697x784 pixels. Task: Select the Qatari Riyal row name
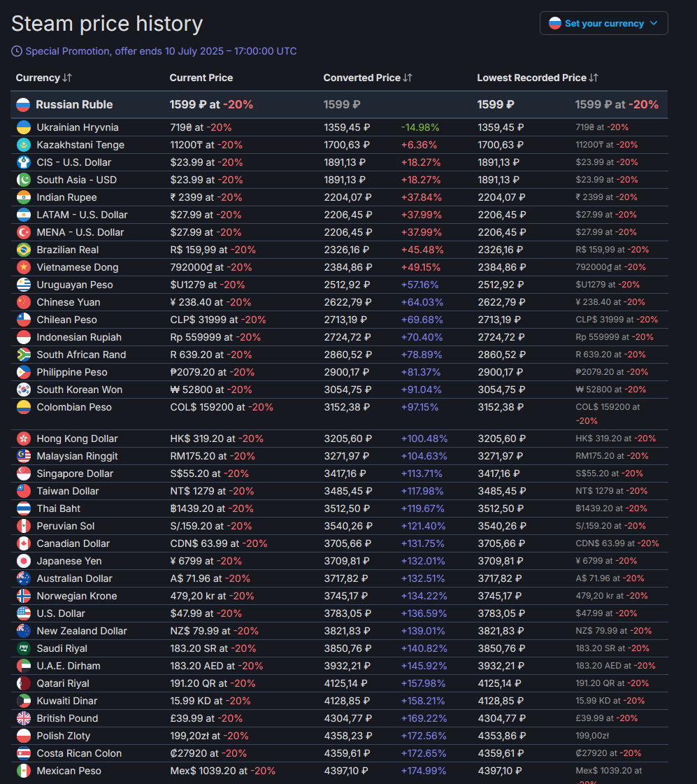coord(63,684)
